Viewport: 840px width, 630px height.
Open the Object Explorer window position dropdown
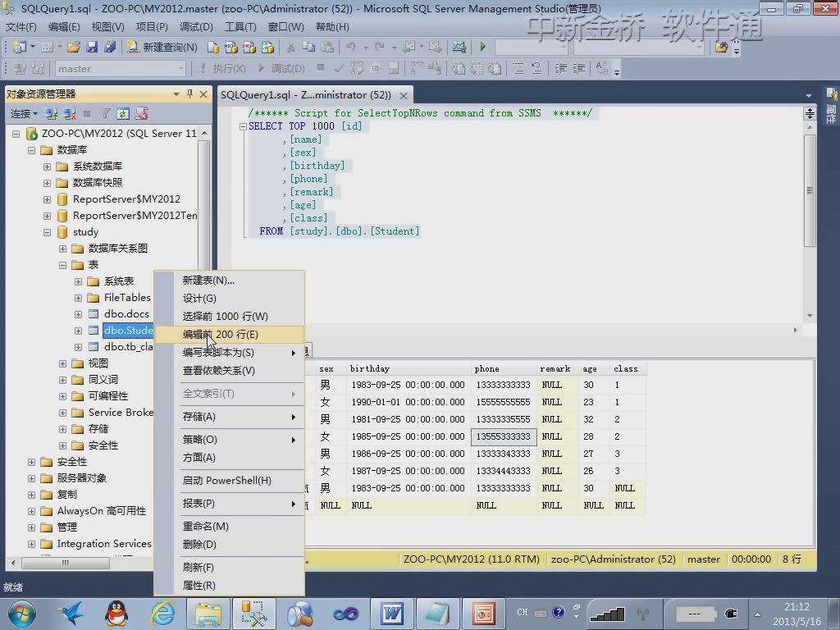click(x=176, y=94)
